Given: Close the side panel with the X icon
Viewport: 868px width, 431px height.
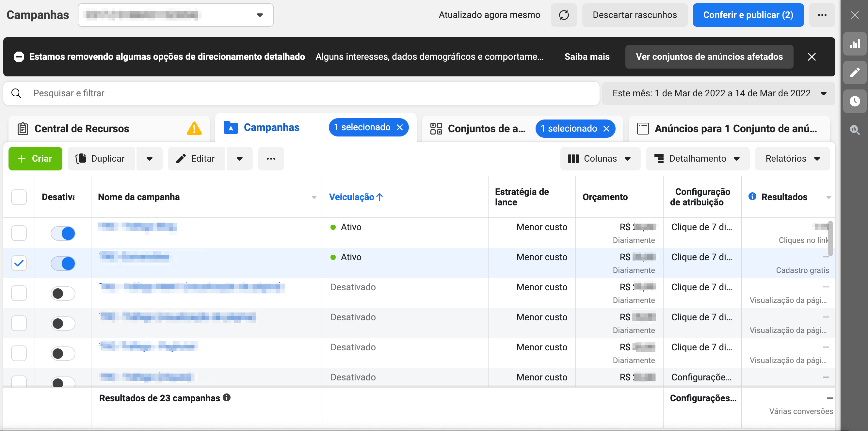Looking at the screenshot, I should 855,15.
